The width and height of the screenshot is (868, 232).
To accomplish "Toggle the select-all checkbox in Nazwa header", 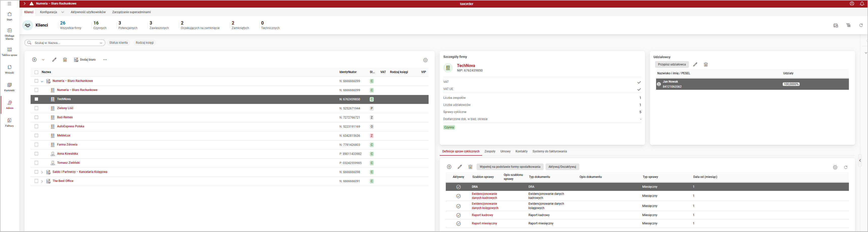I will point(36,72).
